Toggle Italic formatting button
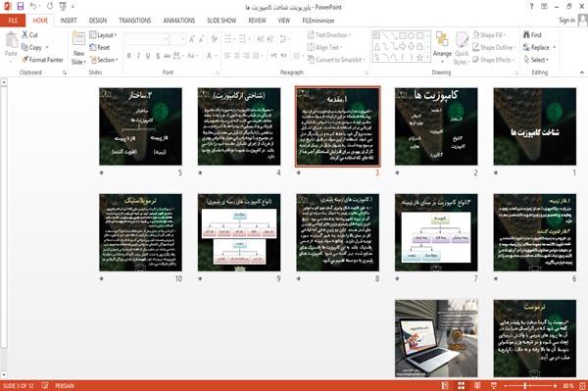588x391 pixels. point(138,56)
